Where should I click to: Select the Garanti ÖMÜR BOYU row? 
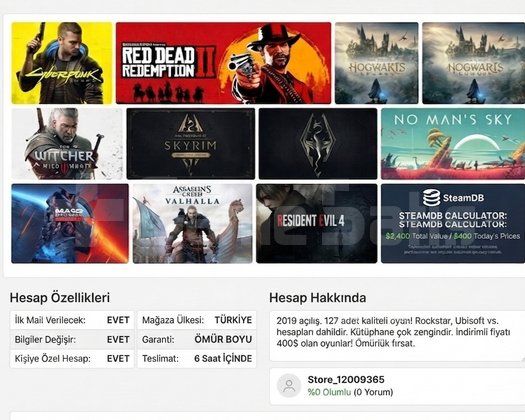[197, 339]
